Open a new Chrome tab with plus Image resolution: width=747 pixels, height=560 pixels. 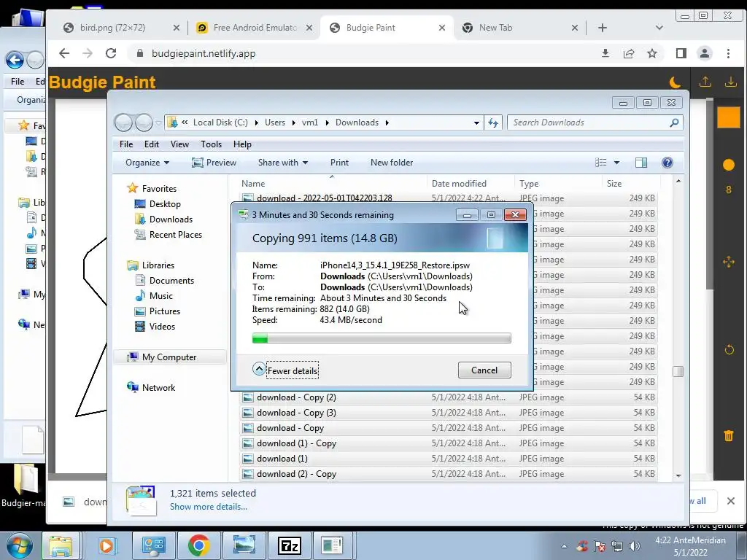[x=602, y=28]
